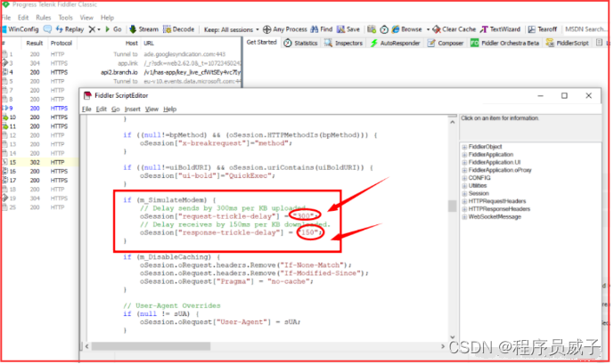Open Find sessions tool
This screenshot has width=614, height=364.
pyautogui.click(x=321, y=29)
